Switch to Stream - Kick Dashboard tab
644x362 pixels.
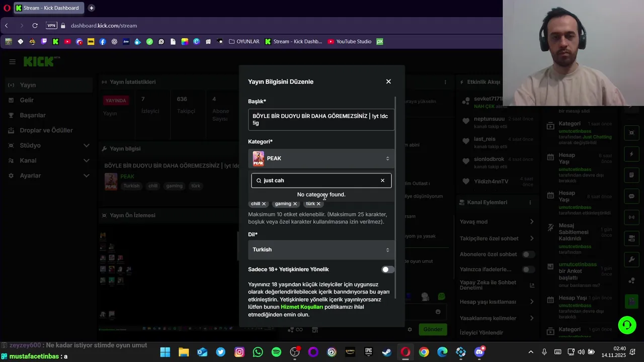pos(49,8)
